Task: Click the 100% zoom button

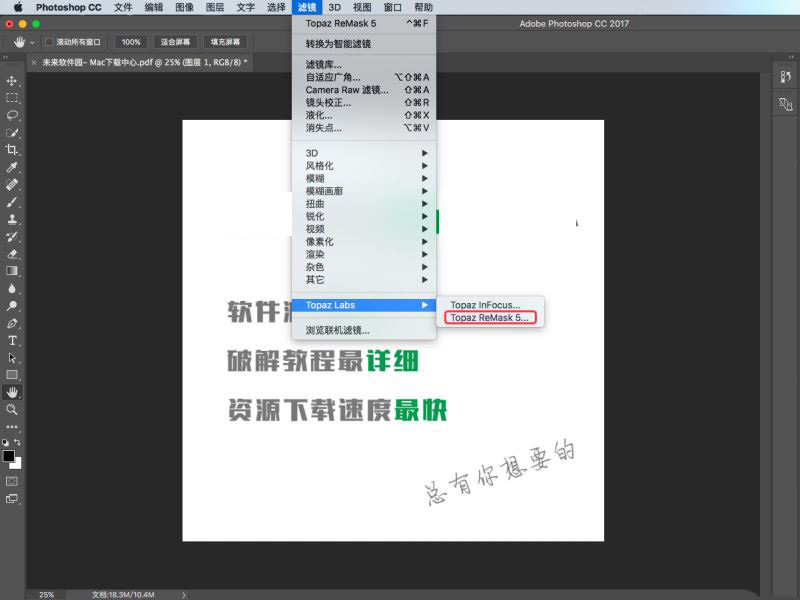Action: point(131,42)
